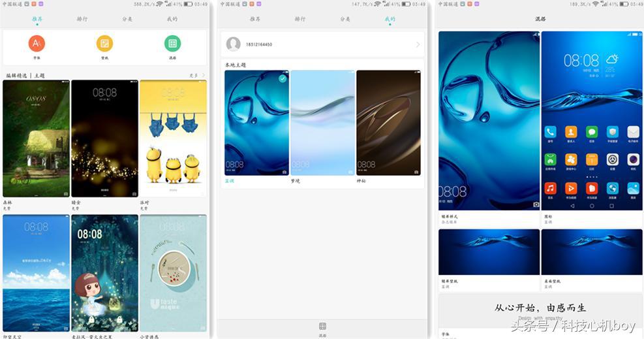Tap the red Music note icon in preview

point(550,188)
